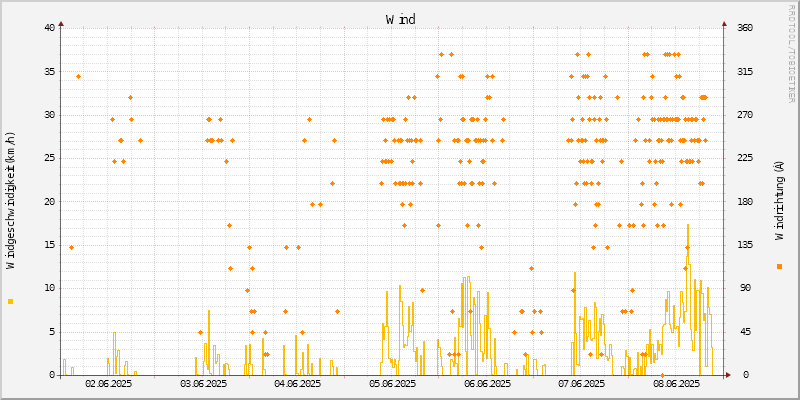Select the 07.06.2025 date label
The height and width of the screenshot is (400, 800).
581,384
